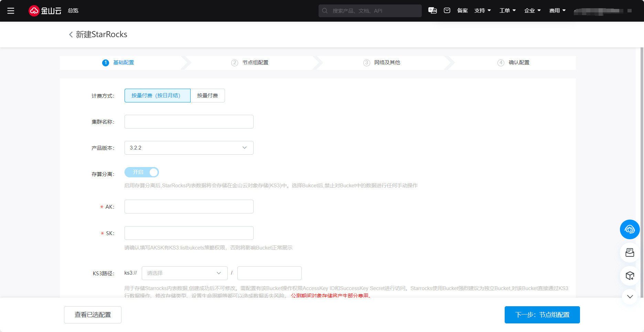644x332 pixels.
Task: Click the Kingsoft Cloud logo
Action: coord(45,11)
